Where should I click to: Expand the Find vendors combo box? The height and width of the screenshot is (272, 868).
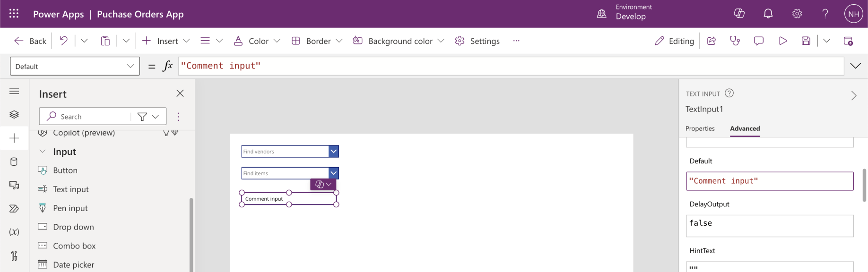click(x=334, y=152)
